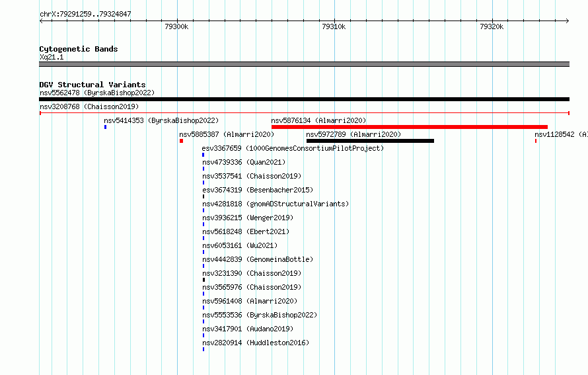Select nsv6053161 (Wu2021) entry

pos(240,245)
